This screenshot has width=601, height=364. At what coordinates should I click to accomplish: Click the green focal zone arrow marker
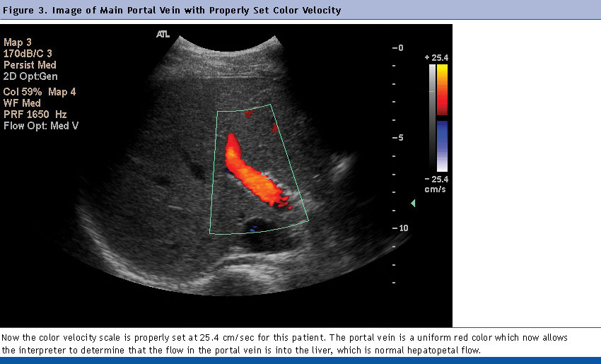[413, 203]
